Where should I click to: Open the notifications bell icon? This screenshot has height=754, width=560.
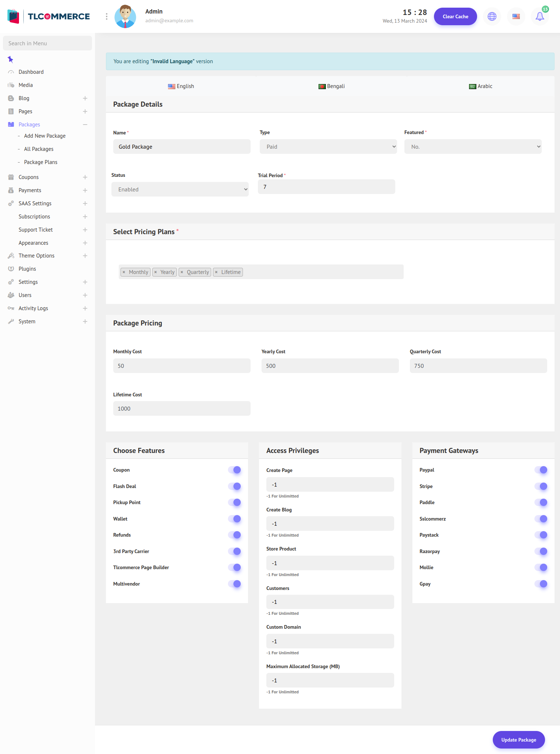(540, 16)
